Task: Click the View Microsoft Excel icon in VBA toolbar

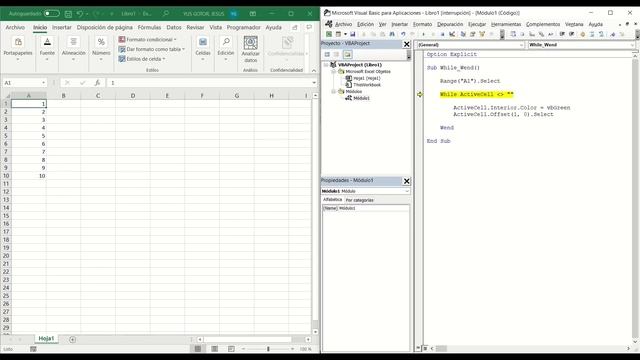Action: [x=329, y=34]
